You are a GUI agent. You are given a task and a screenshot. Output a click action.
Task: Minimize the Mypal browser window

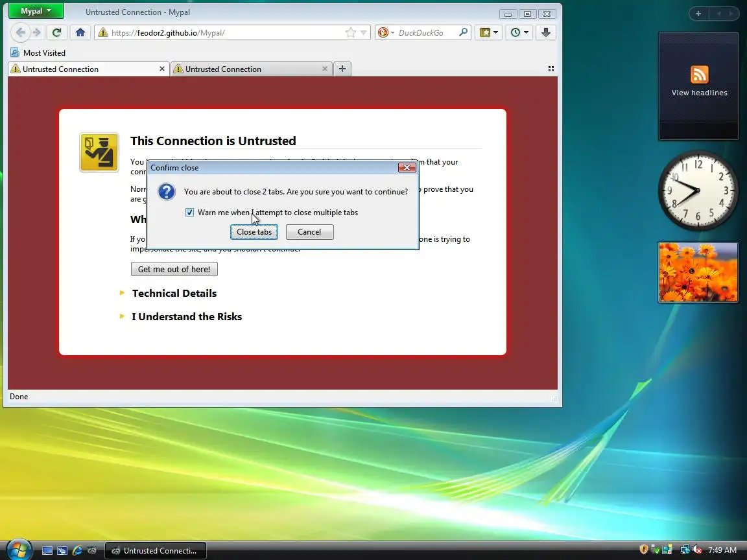pos(508,14)
